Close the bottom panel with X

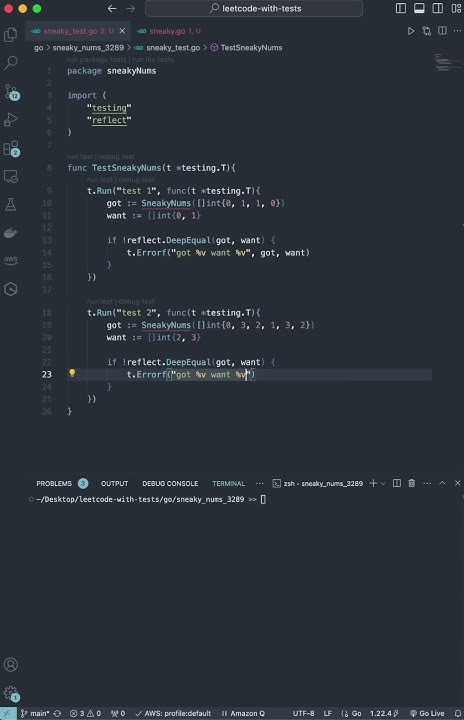click(458, 483)
